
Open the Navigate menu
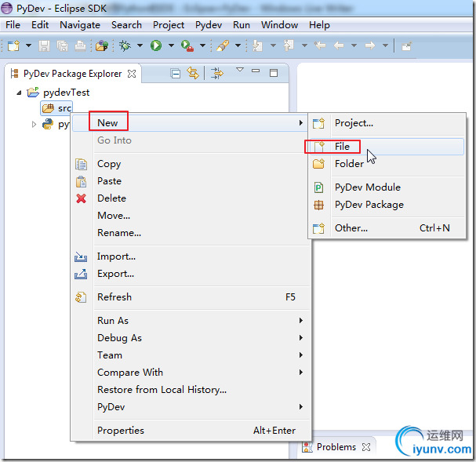click(80, 25)
